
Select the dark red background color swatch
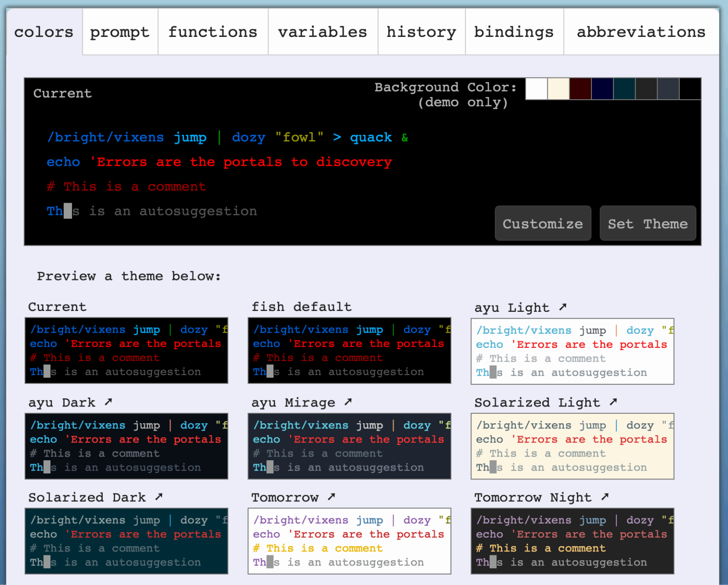pos(580,89)
